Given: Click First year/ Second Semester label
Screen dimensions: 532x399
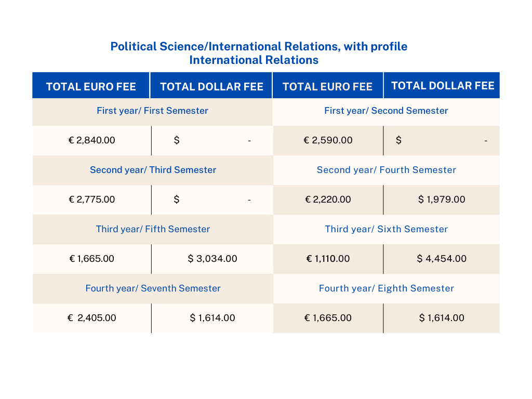Looking at the screenshot, I should coord(386,111).
